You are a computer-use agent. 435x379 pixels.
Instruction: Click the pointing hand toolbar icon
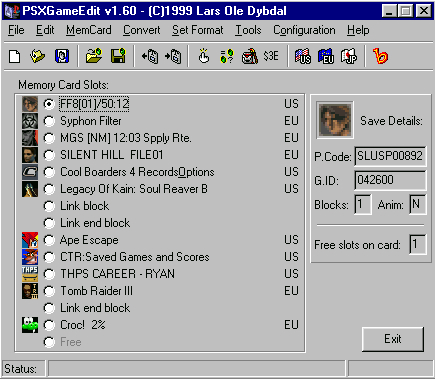tap(204, 56)
